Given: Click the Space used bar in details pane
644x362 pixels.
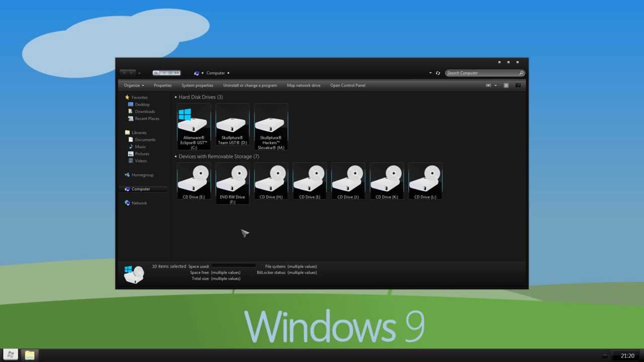Looking at the screenshot, I should (233, 266).
